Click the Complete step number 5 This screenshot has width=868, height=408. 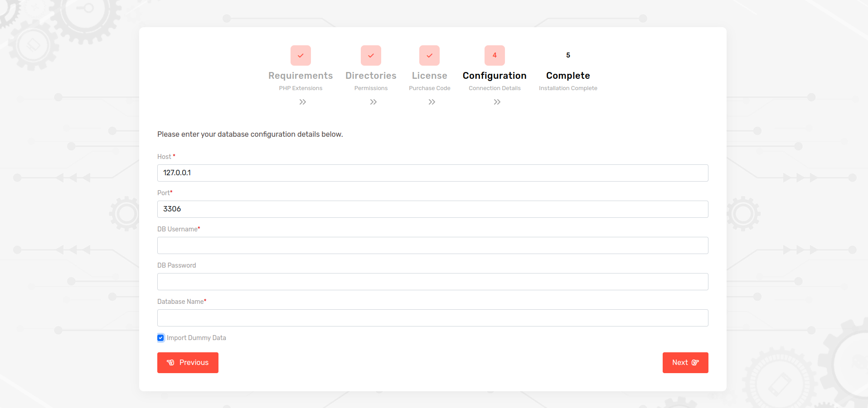point(568,55)
